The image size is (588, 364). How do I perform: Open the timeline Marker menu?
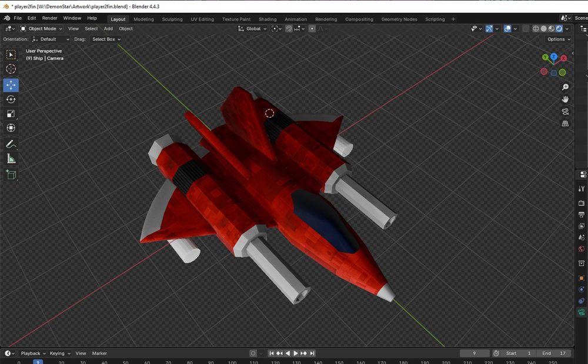coord(99,353)
